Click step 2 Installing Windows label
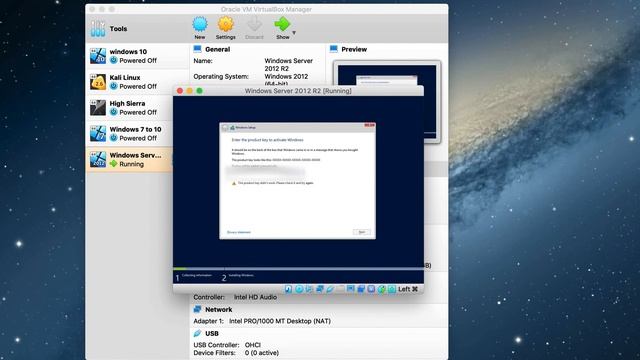Image resolution: width=640 pixels, height=360 pixels. click(x=241, y=276)
